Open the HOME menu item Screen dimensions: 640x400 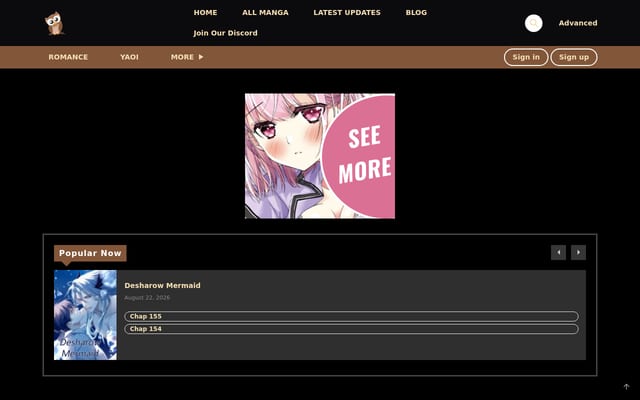205,13
